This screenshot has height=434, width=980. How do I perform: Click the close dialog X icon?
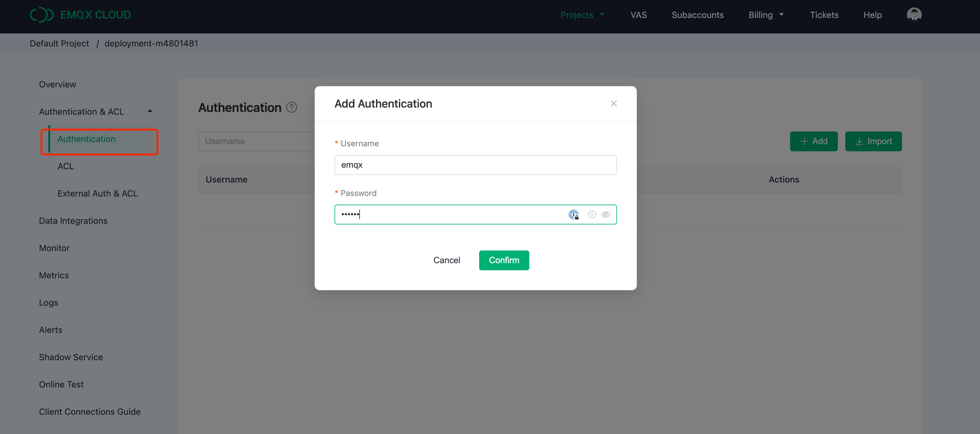[x=614, y=103]
